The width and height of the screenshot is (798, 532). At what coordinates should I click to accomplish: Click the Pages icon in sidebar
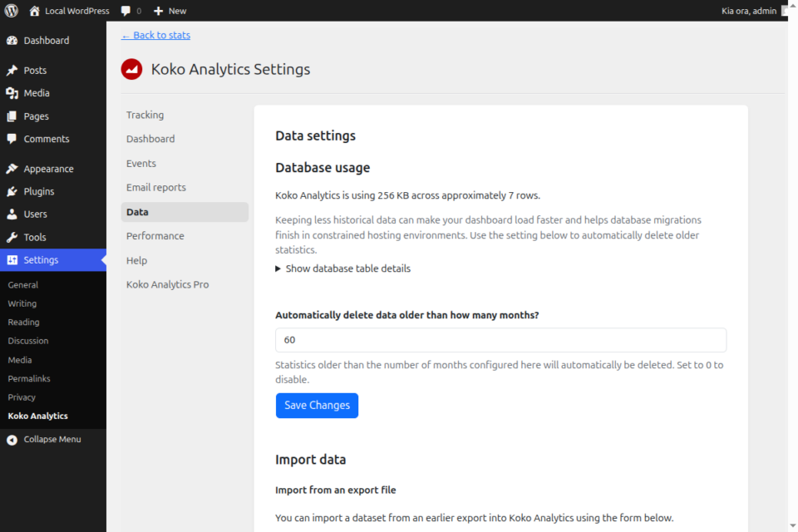(x=12, y=116)
